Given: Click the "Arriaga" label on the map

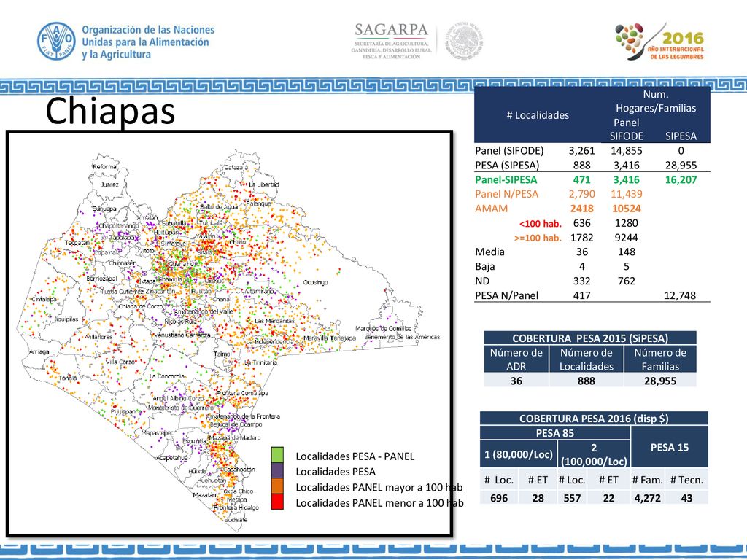Looking at the screenshot, I should 39,352.
